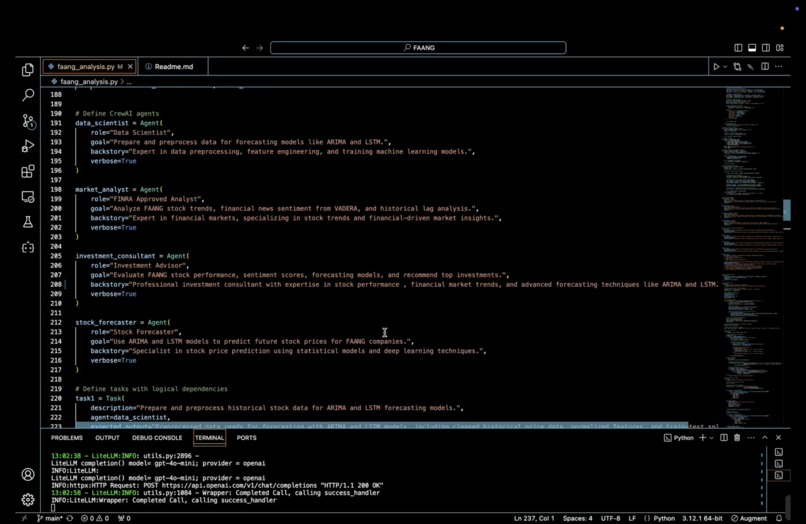Image resolution: width=806 pixels, height=524 pixels.
Task: Go back with the left arrow
Action: 245,48
